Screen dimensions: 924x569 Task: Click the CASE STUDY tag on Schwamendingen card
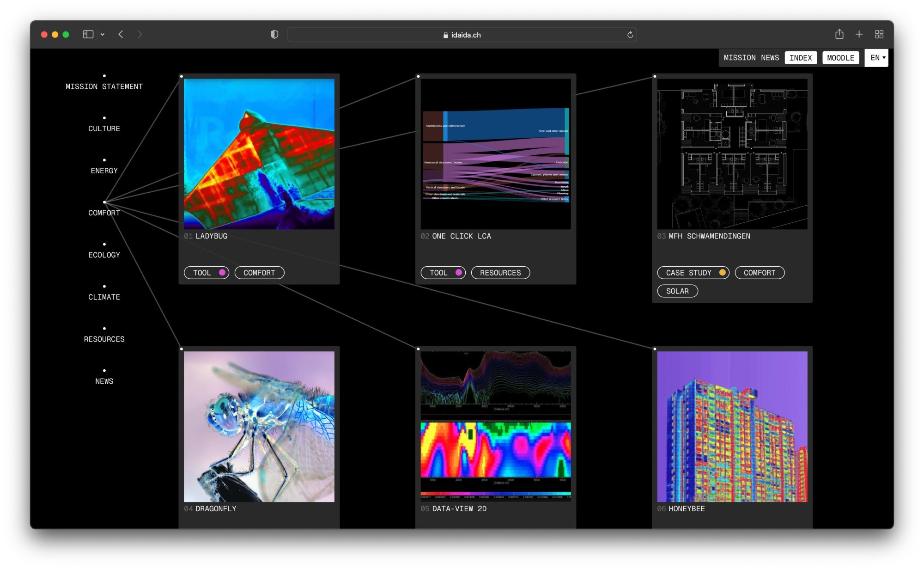point(693,273)
